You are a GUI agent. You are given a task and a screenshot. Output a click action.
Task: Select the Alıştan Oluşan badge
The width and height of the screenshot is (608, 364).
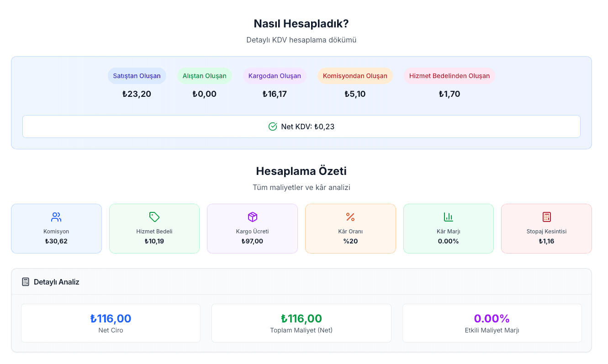205,76
